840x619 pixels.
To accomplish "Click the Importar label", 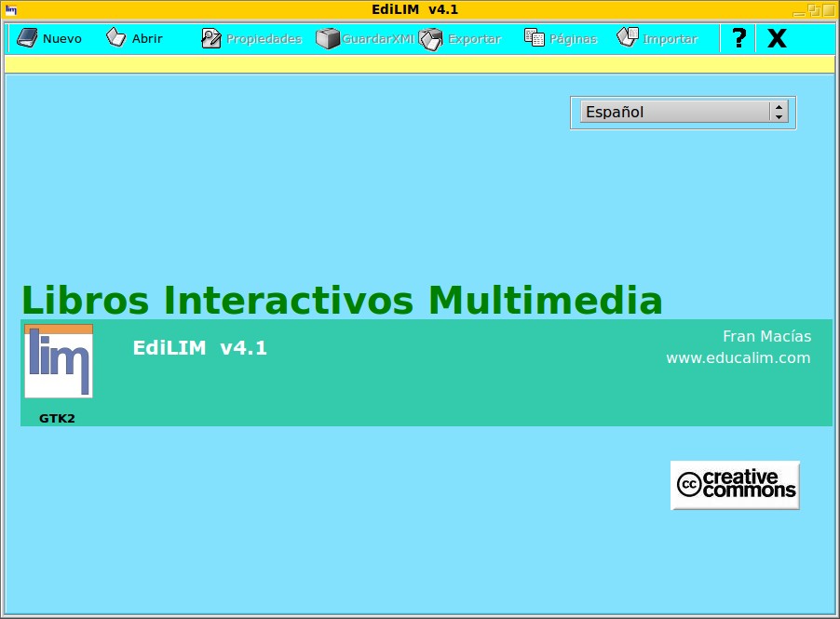I will tap(671, 38).
